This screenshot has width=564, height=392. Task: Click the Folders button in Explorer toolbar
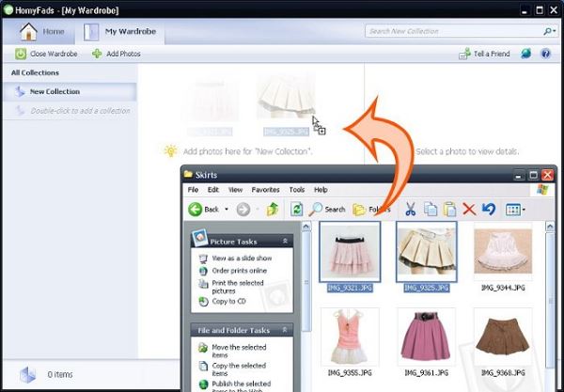pyautogui.click(x=371, y=210)
